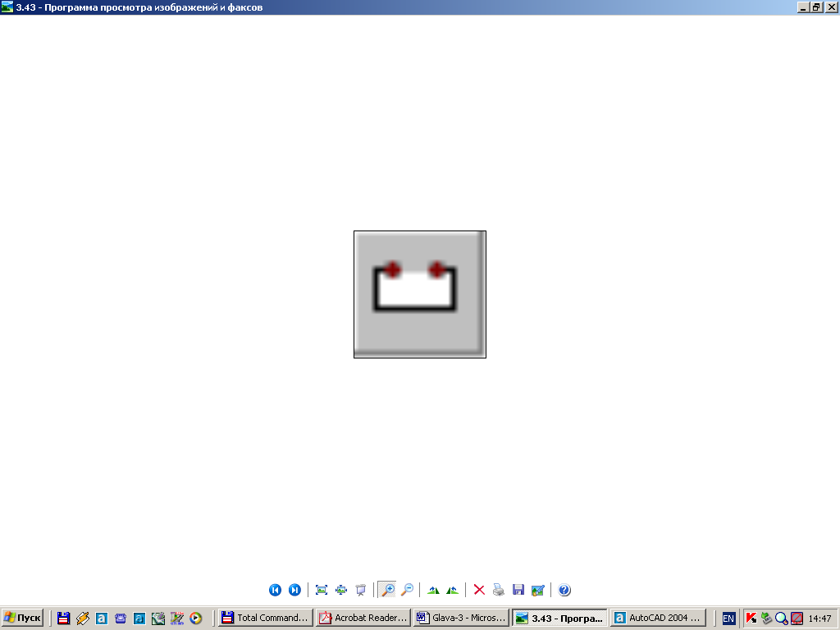Delete the image with the red X
840x630 pixels.
tap(479, 590)
